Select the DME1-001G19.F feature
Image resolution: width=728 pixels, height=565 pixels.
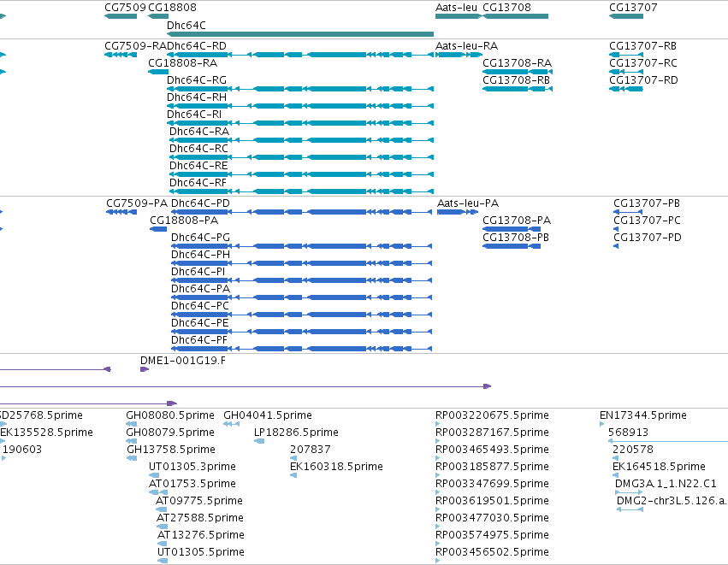(183, 361)
